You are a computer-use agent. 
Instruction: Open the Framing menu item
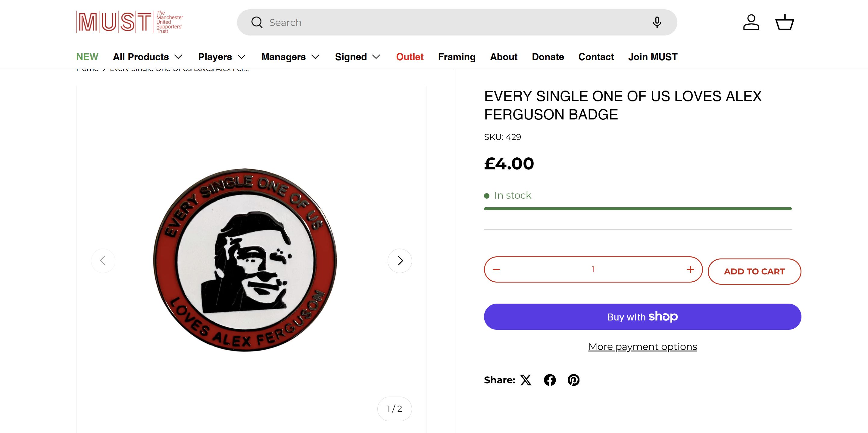click(x=457, y=57)
